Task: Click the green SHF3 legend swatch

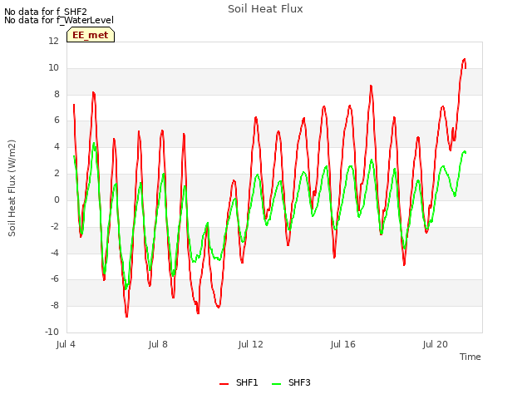Action: coord(277,384)
